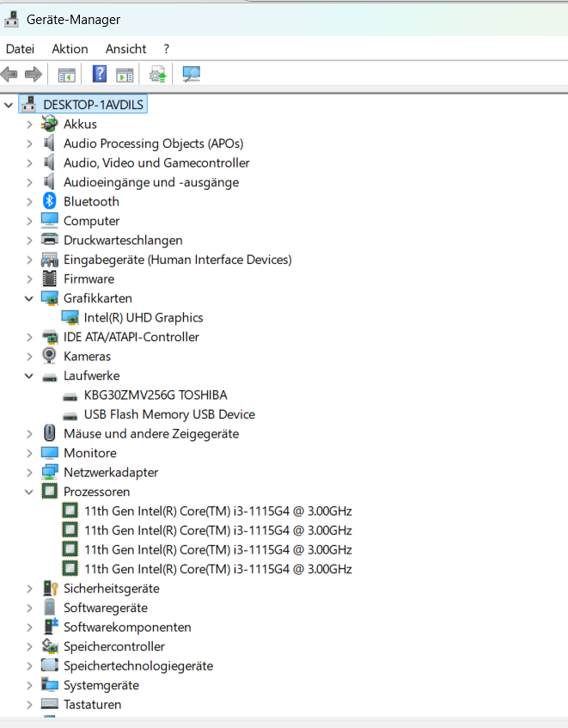Click the update driver toolbar icon
Viewport: 568px width, 728px height.
[158, 74]
